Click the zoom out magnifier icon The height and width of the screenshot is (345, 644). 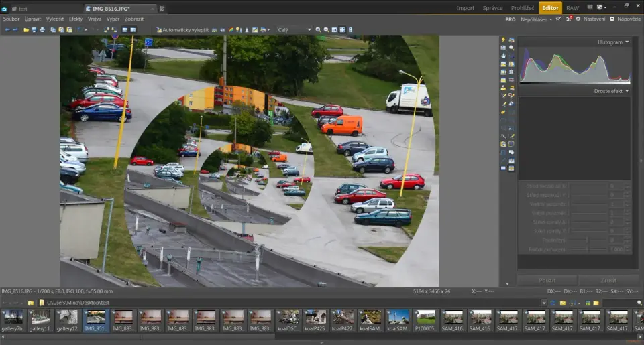(x=326, y=30)
